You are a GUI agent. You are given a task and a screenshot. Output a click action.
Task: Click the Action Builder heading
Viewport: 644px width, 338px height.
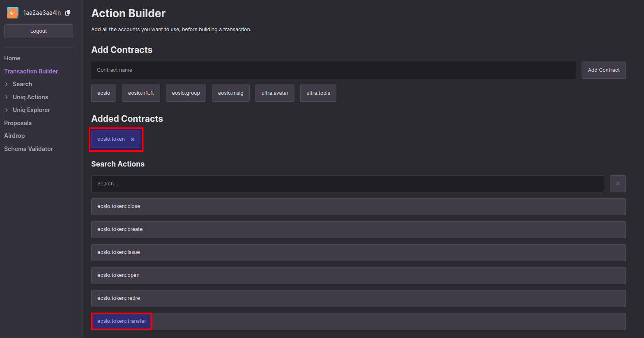click(x=128, y=14)
